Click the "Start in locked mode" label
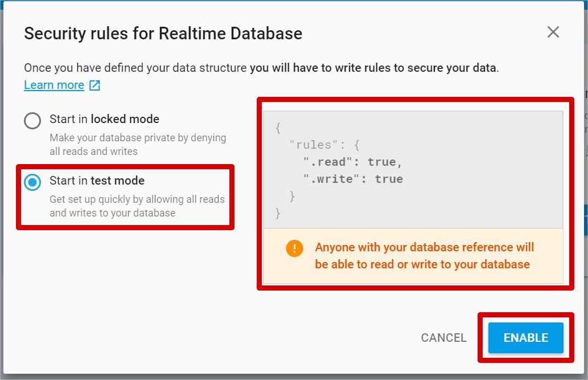588x380 pixels. point(104,119)
